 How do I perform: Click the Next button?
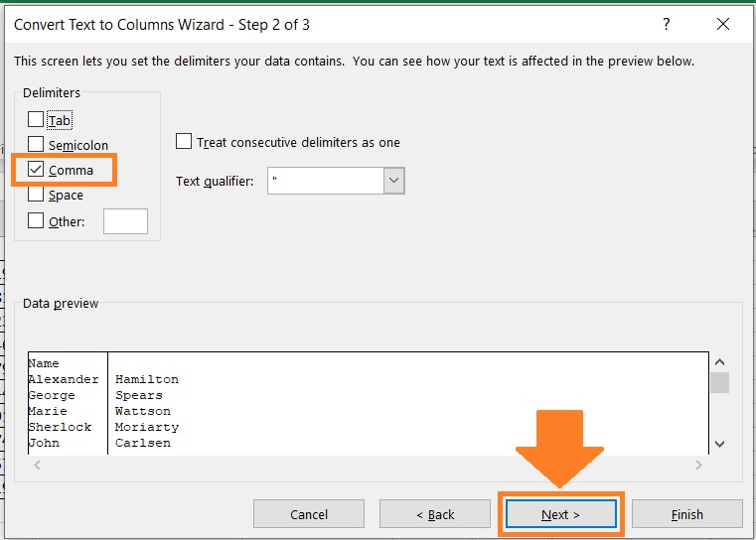(560, 514)
